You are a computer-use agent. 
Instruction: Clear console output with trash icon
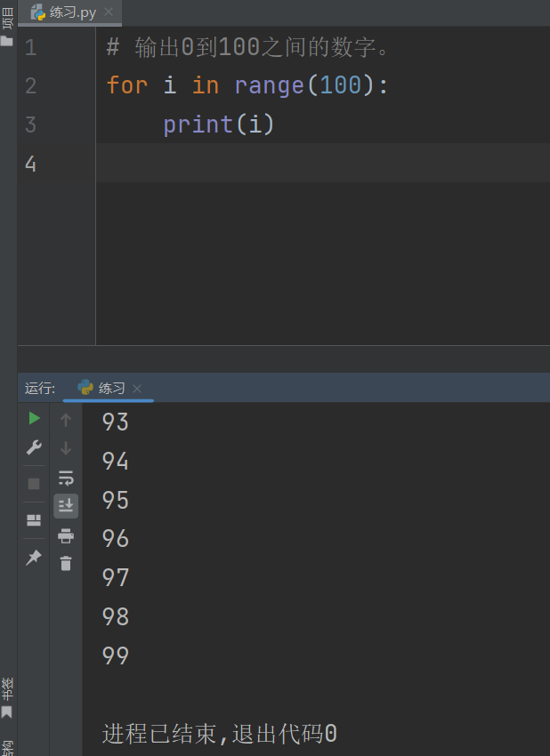[66, 563]
